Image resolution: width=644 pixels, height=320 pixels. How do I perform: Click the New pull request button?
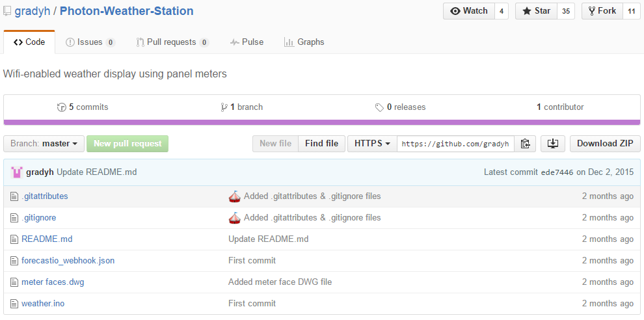127,144
